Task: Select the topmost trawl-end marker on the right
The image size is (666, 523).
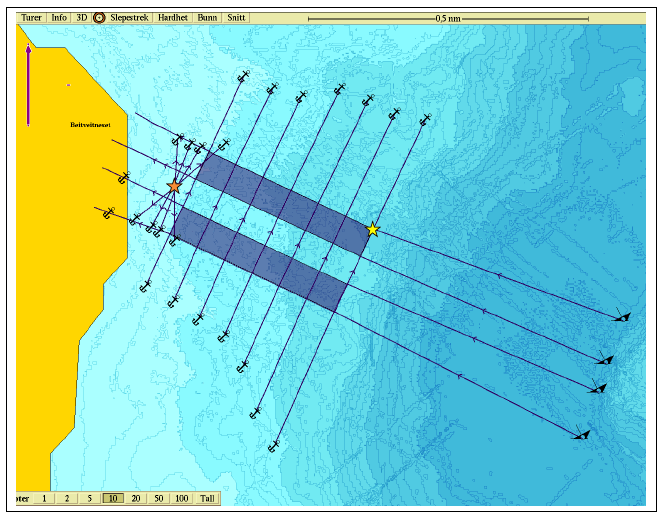Action: click(623, 317)
